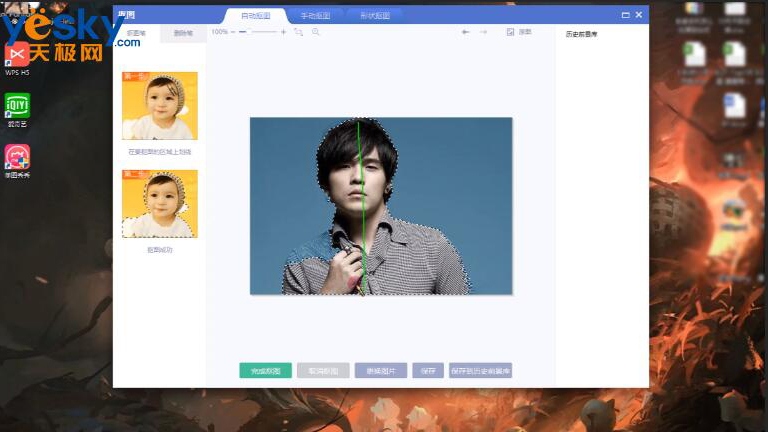The width and height of the screenshot is (768, 432).
Task: Click the step one baby example thumbnail
Action: (x=160, y=106)
